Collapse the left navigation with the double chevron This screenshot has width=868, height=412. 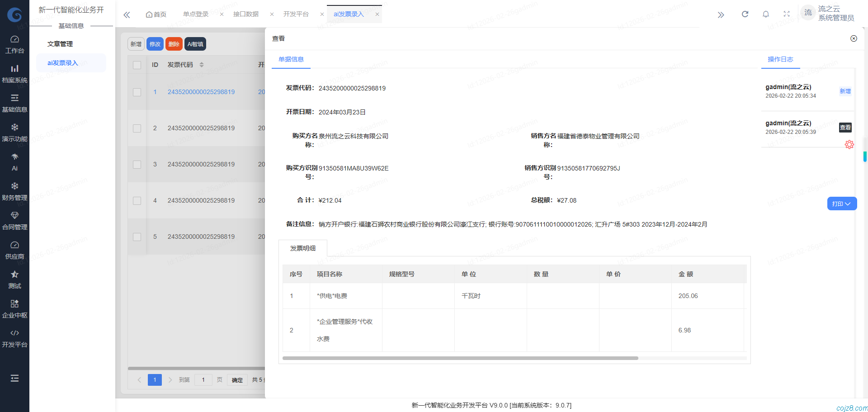pos(127,14)
